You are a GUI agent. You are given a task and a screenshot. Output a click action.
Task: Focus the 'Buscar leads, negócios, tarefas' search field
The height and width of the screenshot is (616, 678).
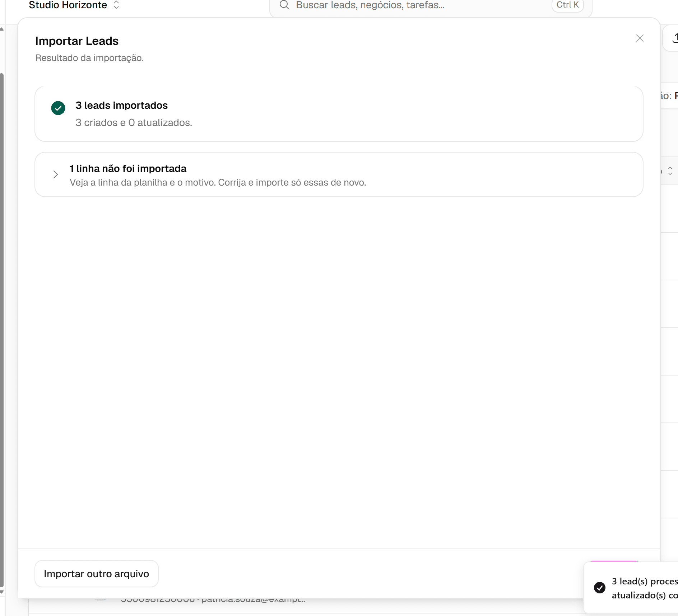tap(431, 6)
